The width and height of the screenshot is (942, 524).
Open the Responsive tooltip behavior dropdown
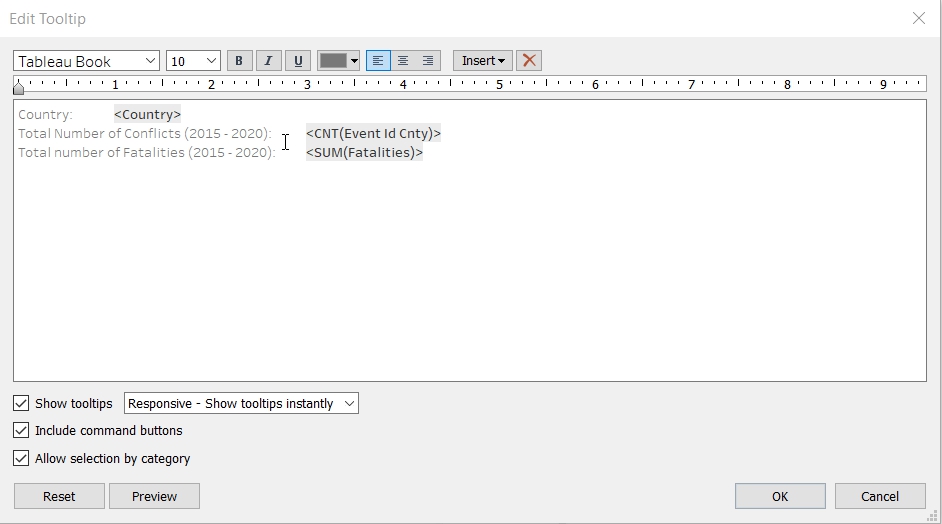pyautogui.click(x=241, y=403)
